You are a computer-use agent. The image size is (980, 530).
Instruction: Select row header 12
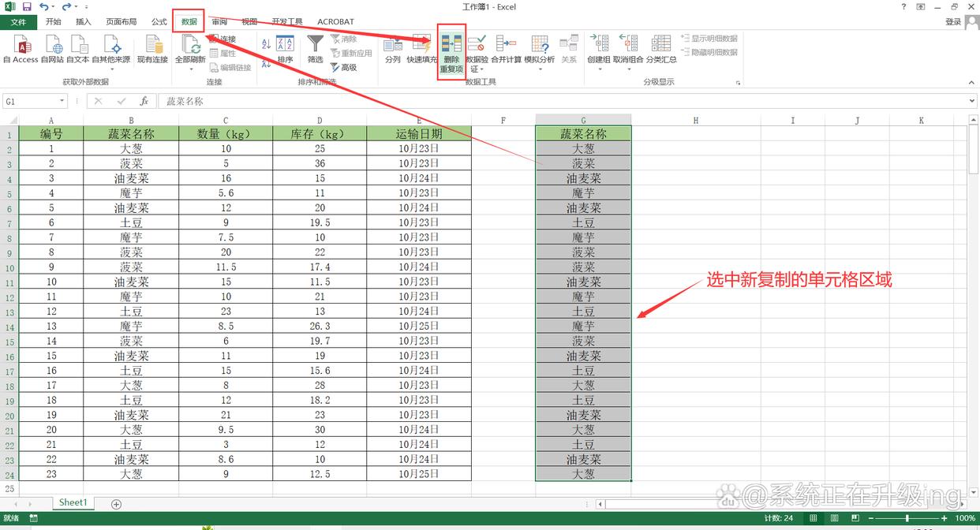(x=9, y=297)
